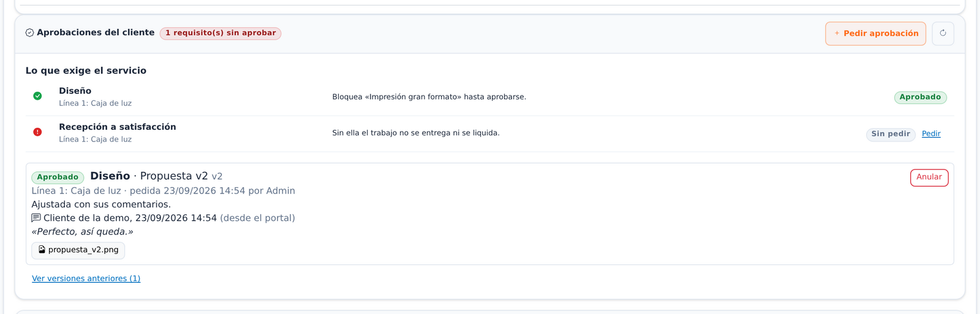
Task: Click the Aprobado badge in the Diseño requirement row
Action: pos(920,97)
